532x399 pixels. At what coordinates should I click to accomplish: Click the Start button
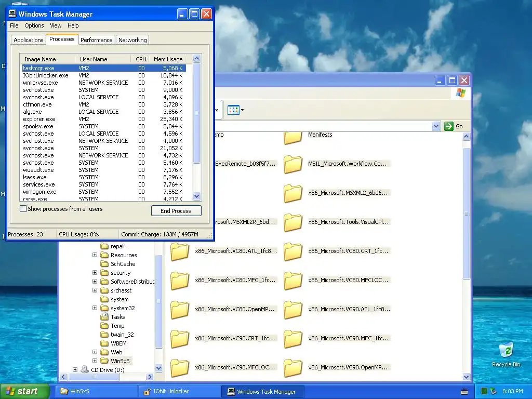tap(24, 391)
